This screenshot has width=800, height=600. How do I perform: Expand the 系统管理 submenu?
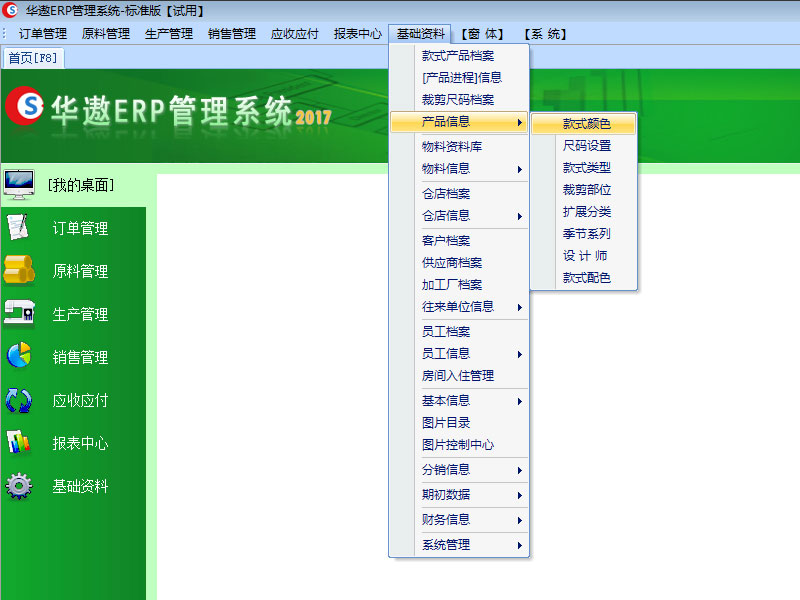459,545
